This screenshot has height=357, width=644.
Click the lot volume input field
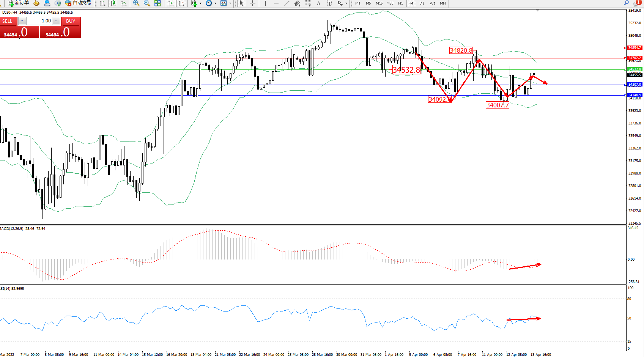tap(39, 21)
